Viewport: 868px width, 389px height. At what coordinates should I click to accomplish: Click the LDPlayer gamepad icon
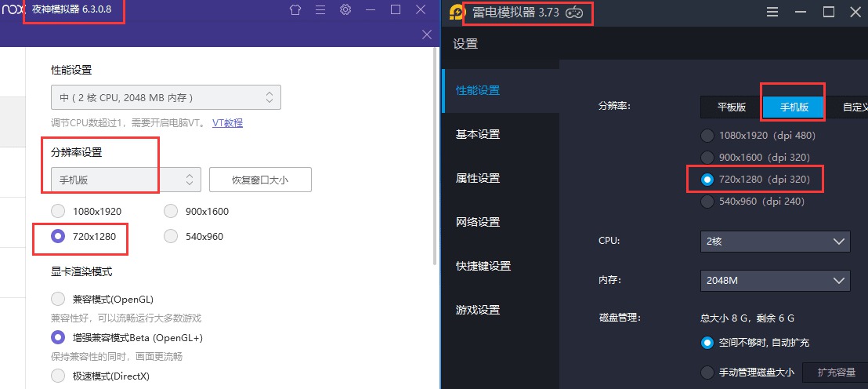coord(574,13)
